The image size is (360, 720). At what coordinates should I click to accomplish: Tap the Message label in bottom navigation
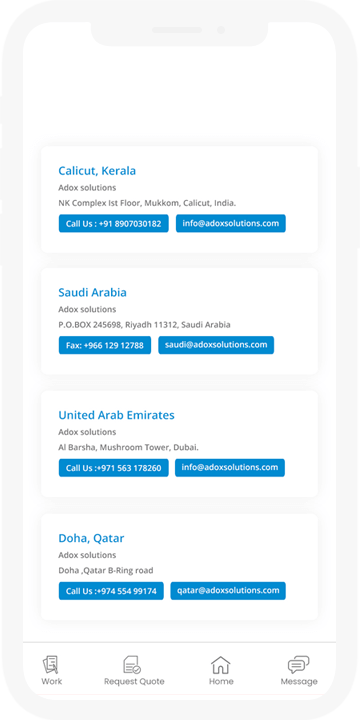tap(299, 681)
